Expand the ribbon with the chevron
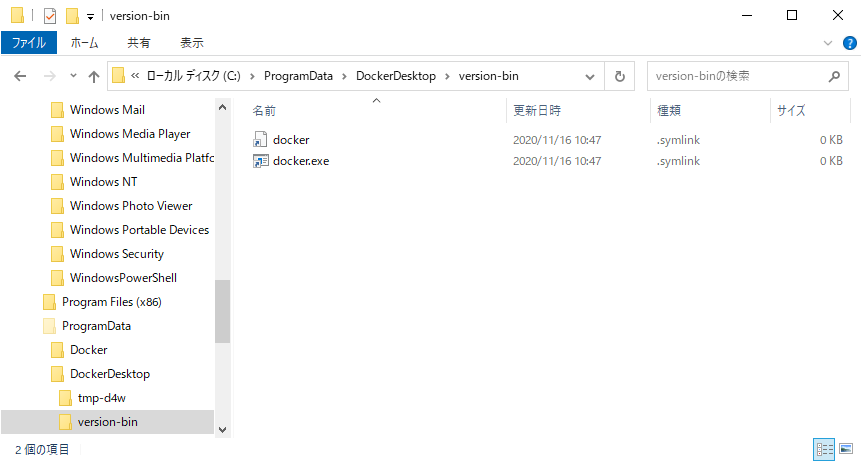 coord(827,43)
